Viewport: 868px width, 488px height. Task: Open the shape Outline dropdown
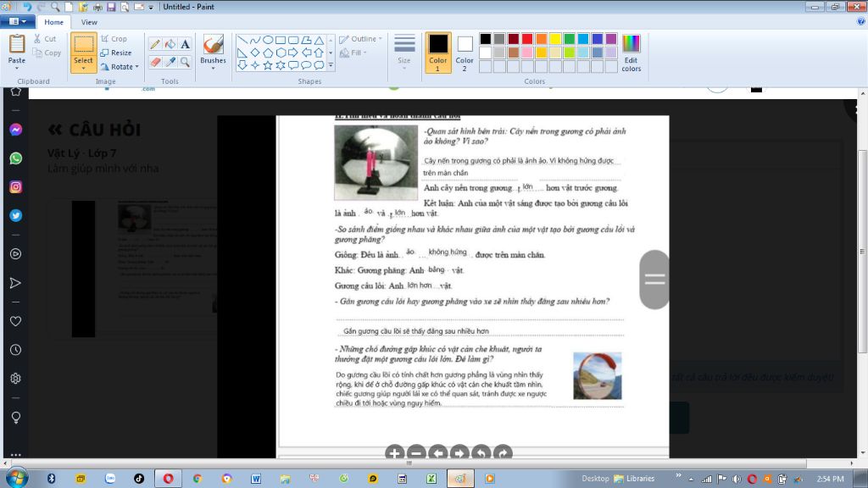click(361, 39)
